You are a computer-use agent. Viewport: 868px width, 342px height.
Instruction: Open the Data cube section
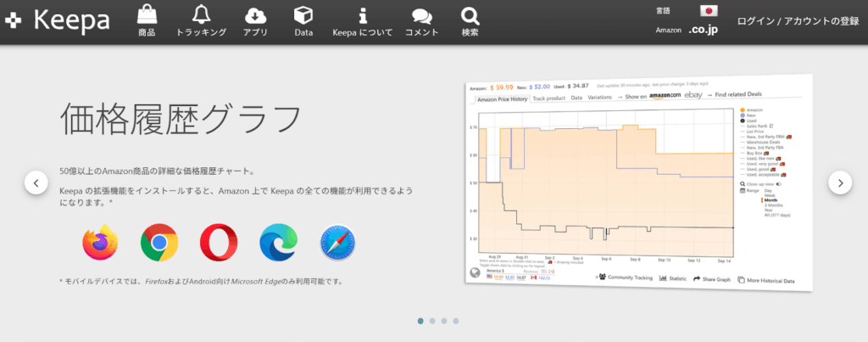pos(304,21)
